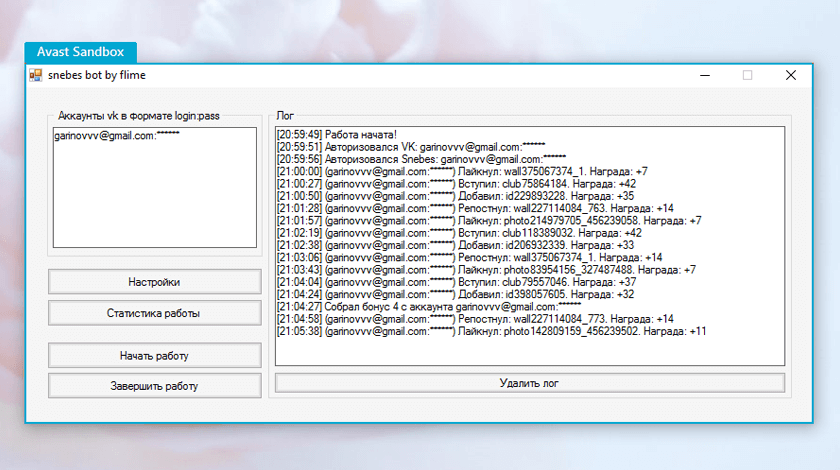840x470 pixels.
Task: Select log entry at 21:00:00 Лайкнул wall375067374_1
Action: [462, 171]
